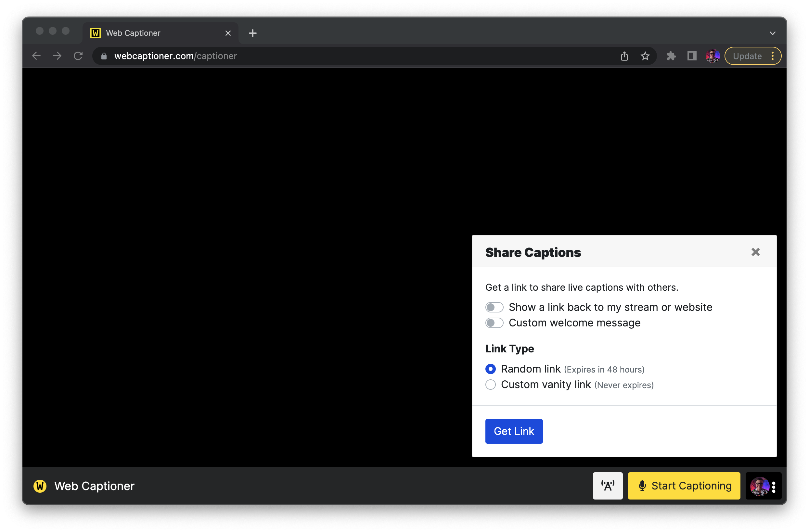Viewport: 809px width, 532px height.
Task: Click the Web Captioner footer title
Action: click(95, 486)
